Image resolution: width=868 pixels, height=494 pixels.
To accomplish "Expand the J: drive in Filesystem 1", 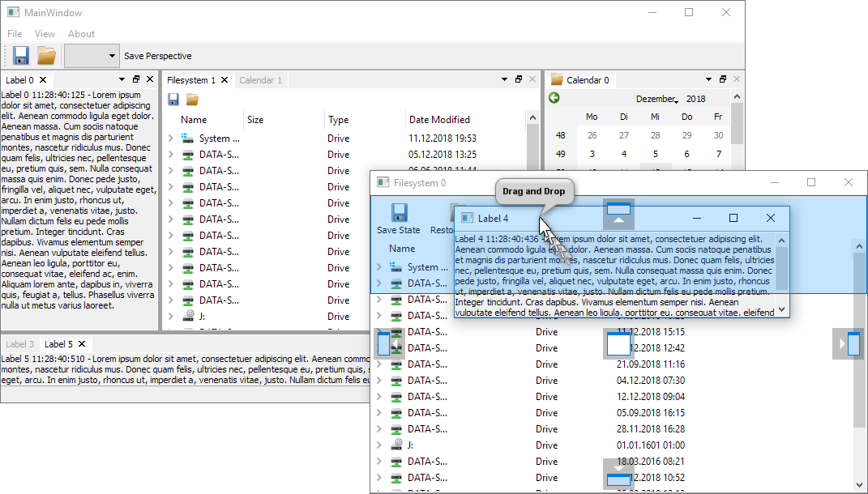I will [171, 317].
